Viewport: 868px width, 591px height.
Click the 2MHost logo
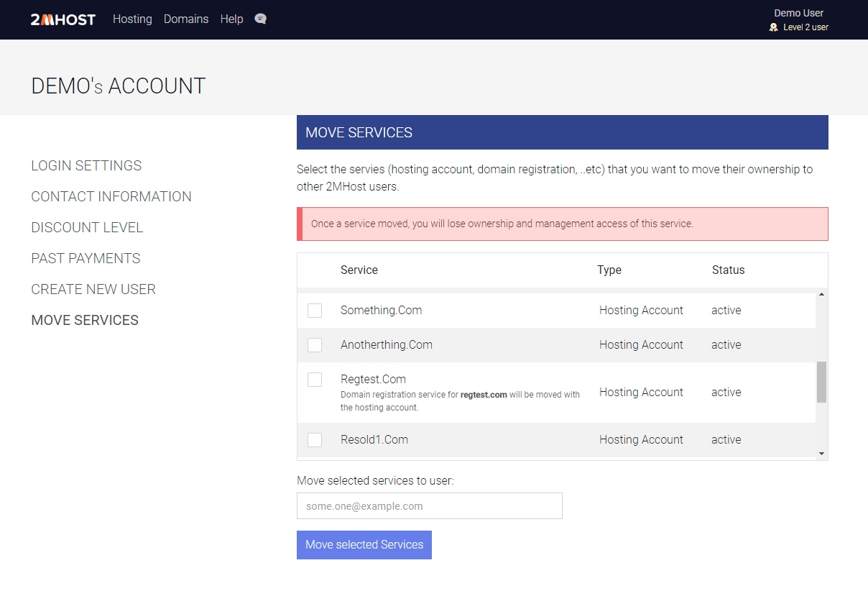point(63,19)
